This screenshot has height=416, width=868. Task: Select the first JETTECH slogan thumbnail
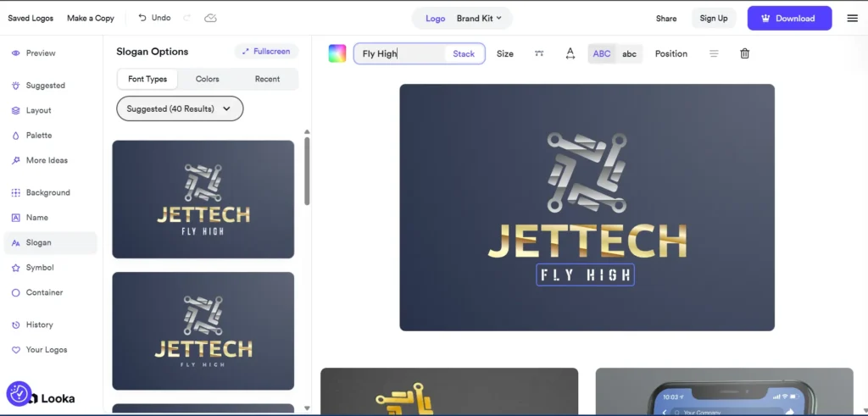pyautogui.click(x=203, y=199)
